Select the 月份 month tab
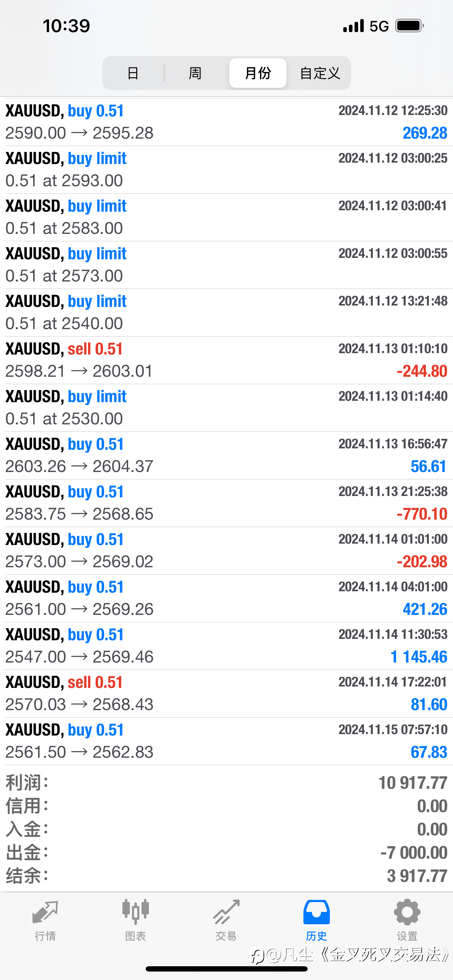Image resolution: width=453 pixels, height=980 pixels. 258,73
